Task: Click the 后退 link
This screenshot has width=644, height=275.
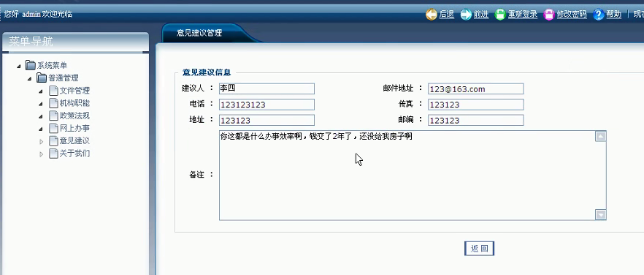Action: 446,15
